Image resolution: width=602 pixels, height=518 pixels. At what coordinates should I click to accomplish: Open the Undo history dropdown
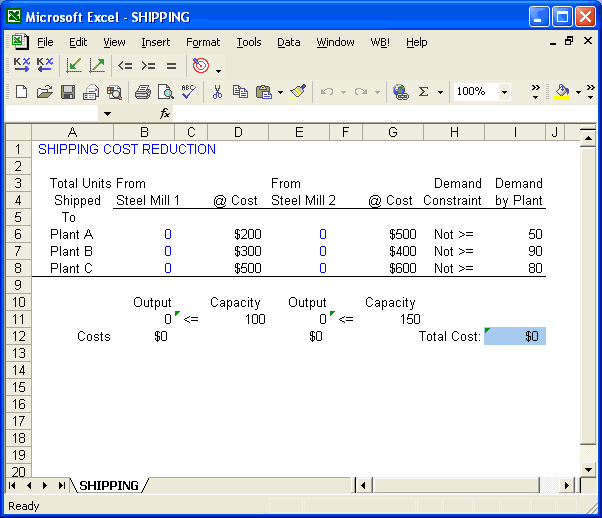(x=344, y=92)
